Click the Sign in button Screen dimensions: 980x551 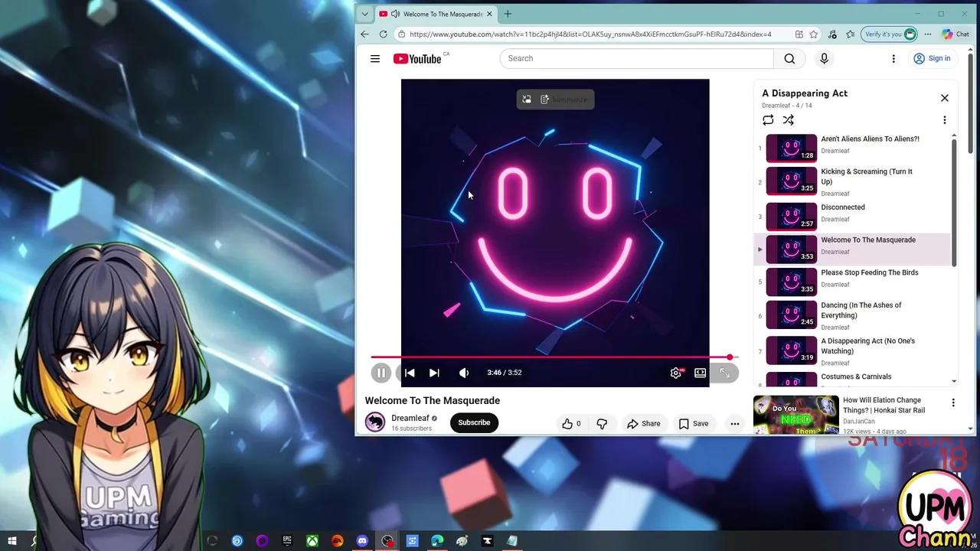932,59
